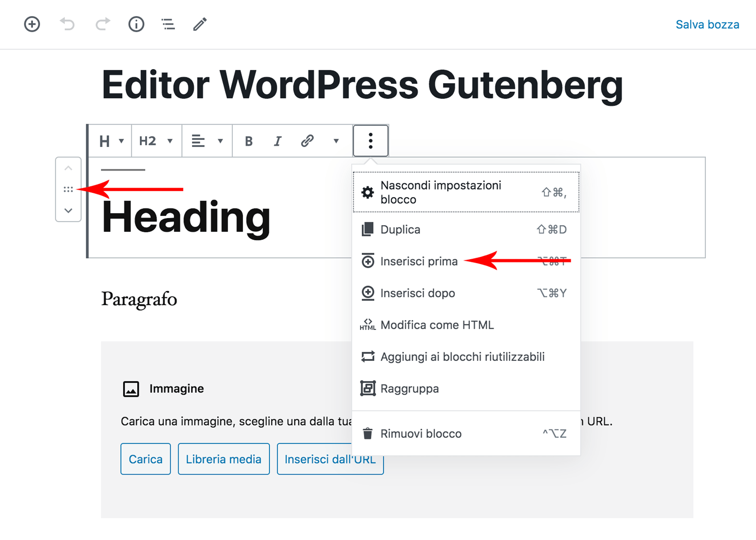Select Nascondi impostazioni blocco
Screen dimensions: 756x540
[x=467, y=192]
